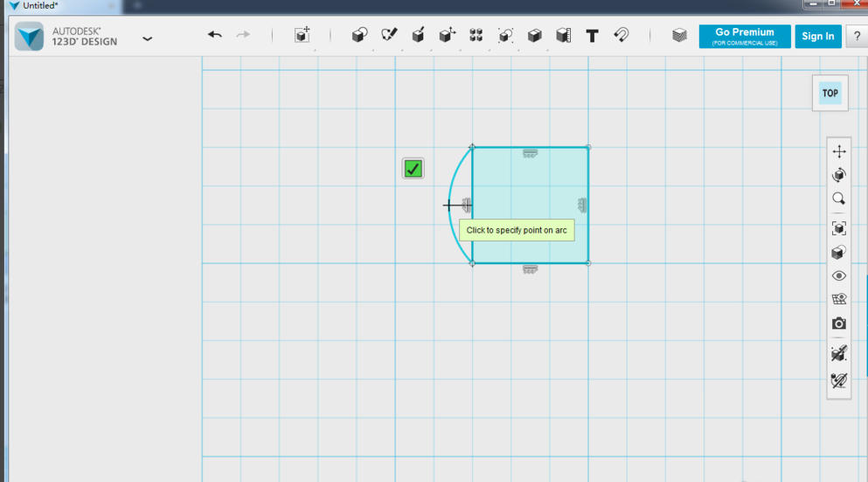868x482 pixels.
Task: Open the Modify tools menu
Action: point(448,35)
